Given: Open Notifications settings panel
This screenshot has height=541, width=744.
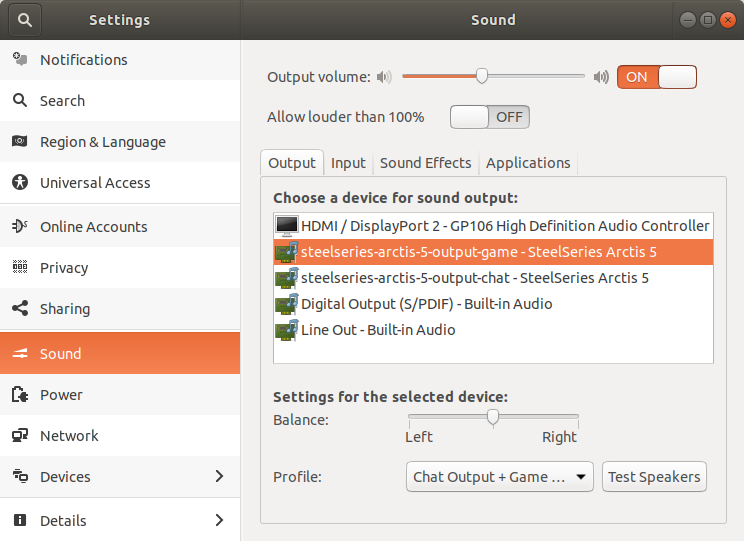Looking at the screenshot, I should pos(120,59).
